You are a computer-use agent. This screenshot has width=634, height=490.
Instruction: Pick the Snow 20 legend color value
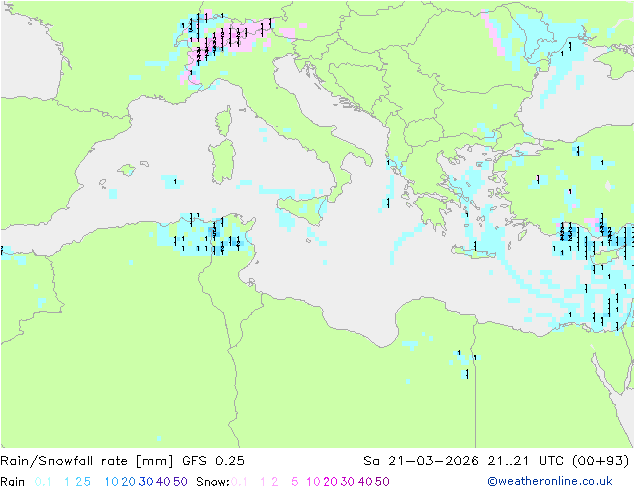[x=331, y=482]
